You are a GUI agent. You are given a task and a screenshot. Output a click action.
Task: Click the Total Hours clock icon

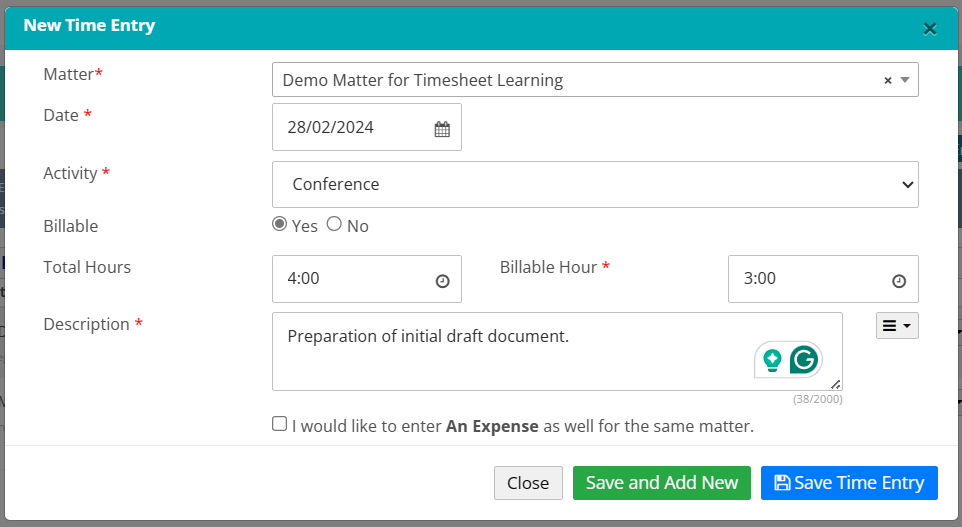coord(443,281)
